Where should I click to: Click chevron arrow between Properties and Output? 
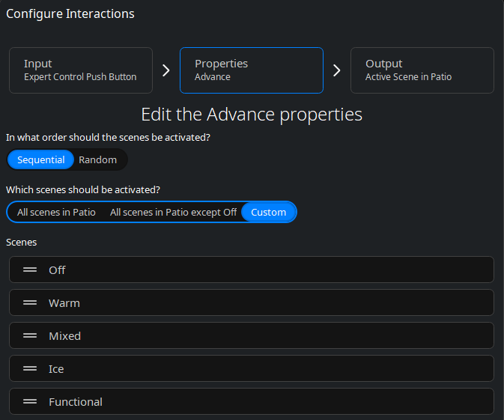[336, 70]
